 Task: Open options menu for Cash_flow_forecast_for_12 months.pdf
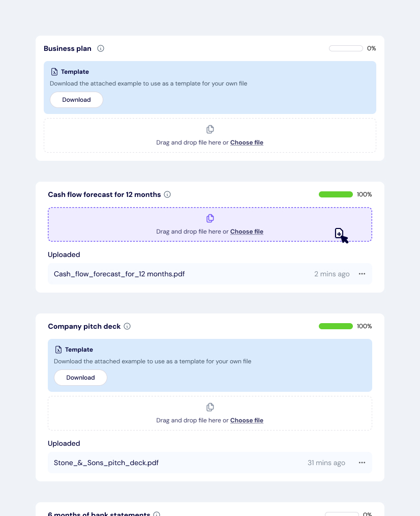[x=362, y=274]
